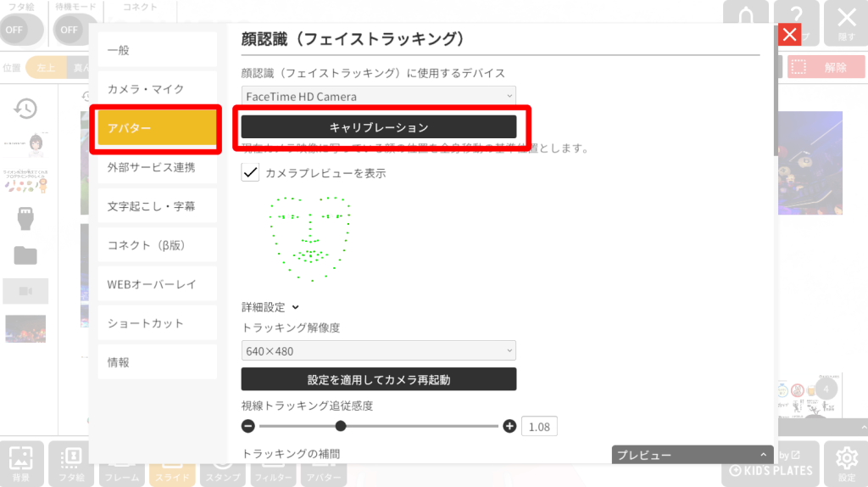Viewport: 868px width, 487px height.
Task: Open the 背景 background icon at bottom
Action: pos(21,464)
